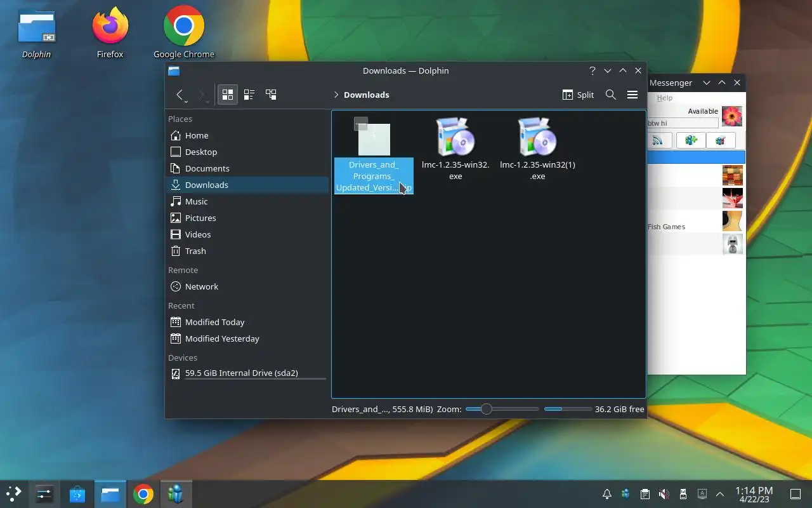Select contact with origami crane avatar

pos(697,198)
